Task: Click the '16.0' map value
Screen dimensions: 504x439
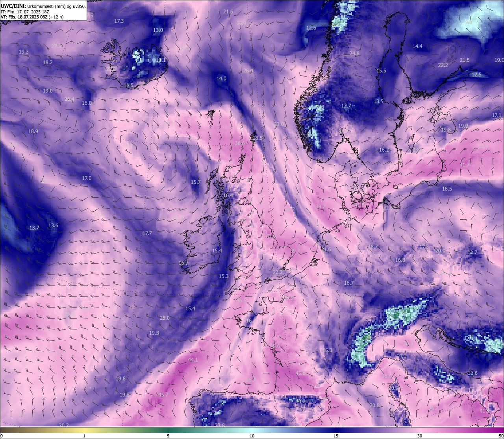Action: [87, 103]
